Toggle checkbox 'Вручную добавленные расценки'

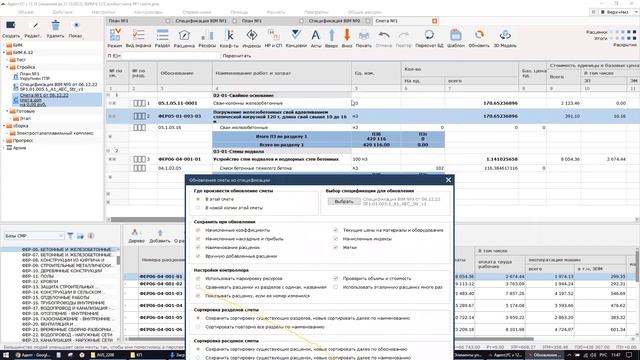click(198, 256)
